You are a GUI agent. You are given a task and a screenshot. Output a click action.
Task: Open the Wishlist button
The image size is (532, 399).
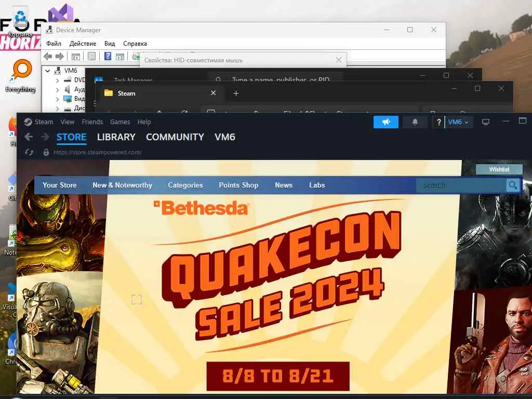(x=499, y=169)
